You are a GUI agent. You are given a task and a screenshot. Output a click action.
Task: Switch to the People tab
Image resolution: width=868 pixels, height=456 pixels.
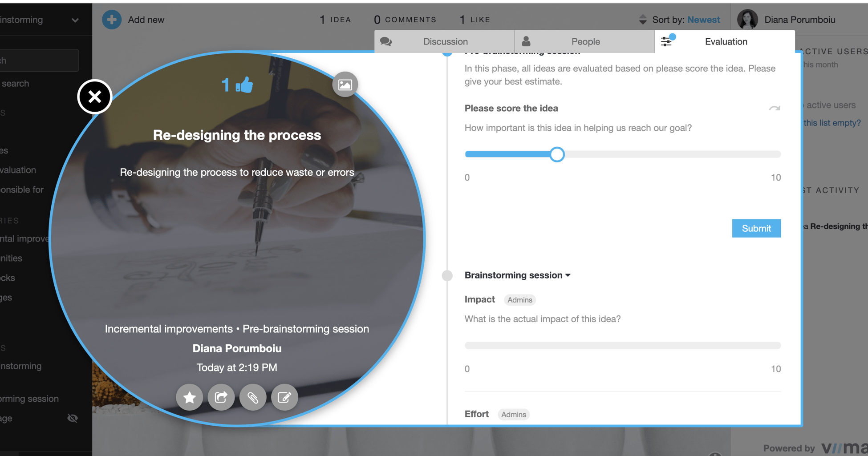(584, 42)
